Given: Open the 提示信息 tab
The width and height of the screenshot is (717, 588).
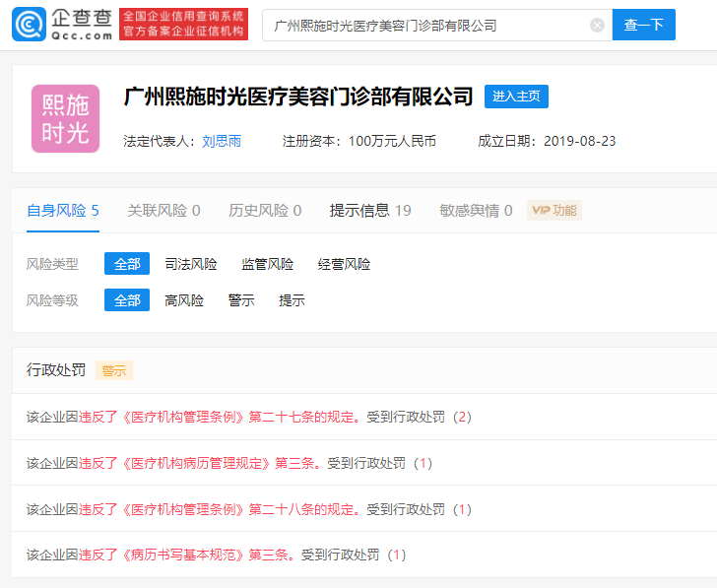Looking at the screenshot, I should point(370,210).
